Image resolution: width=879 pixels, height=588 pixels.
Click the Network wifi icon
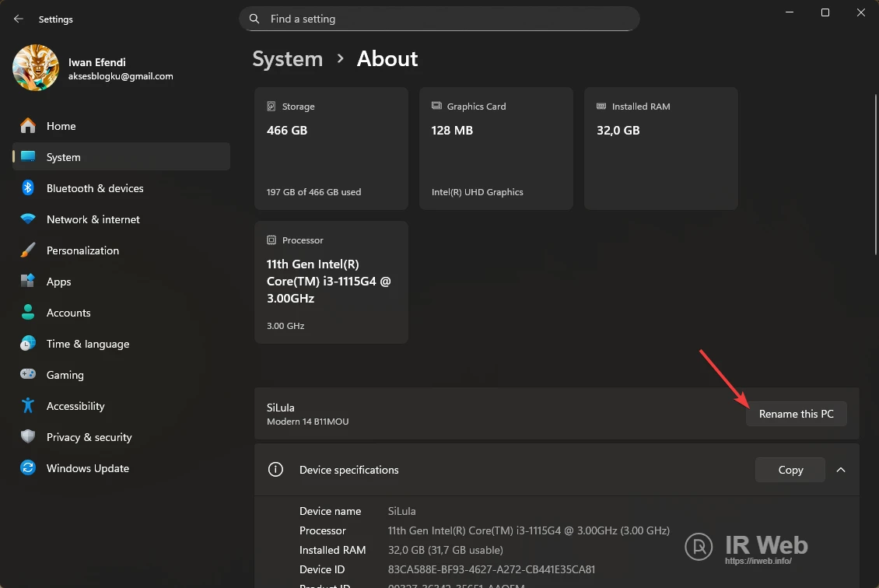point(27,219)
